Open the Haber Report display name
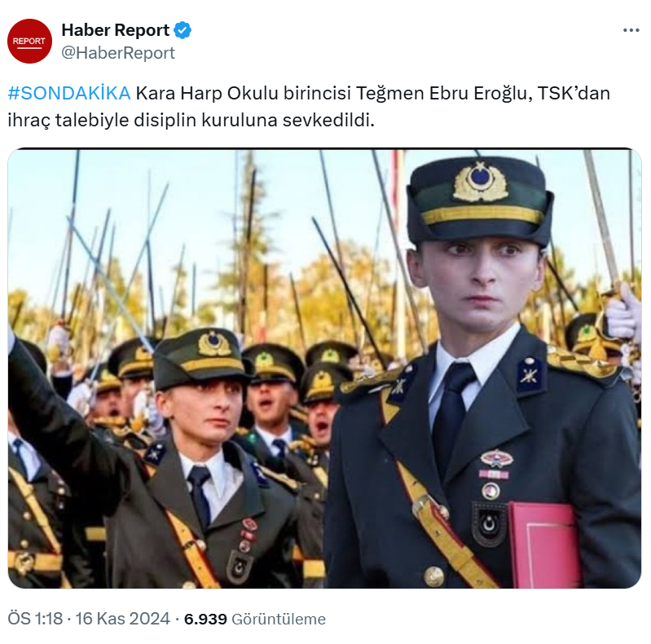 (x=116, y=30)
